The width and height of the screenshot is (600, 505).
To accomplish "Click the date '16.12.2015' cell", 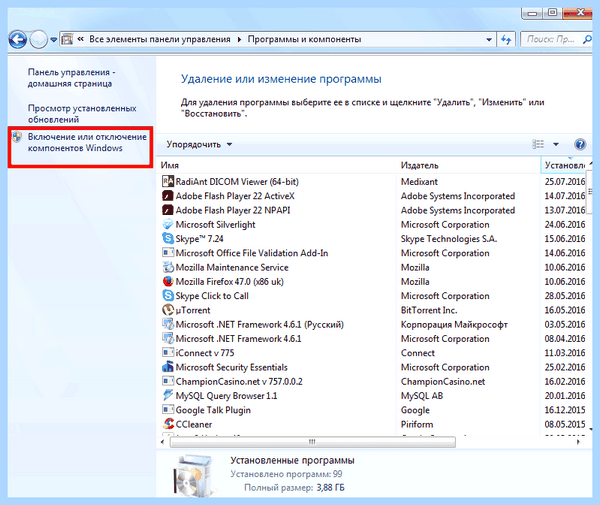I will 565,410.
